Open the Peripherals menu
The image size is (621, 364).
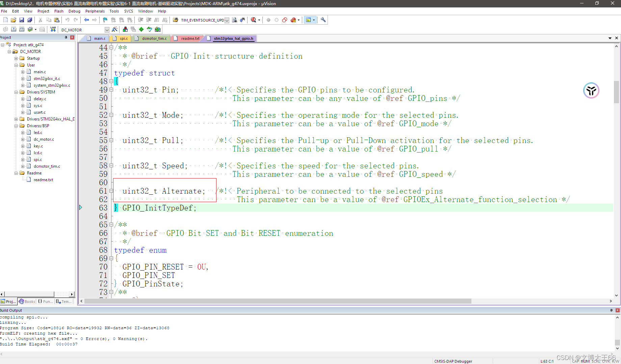95,11
